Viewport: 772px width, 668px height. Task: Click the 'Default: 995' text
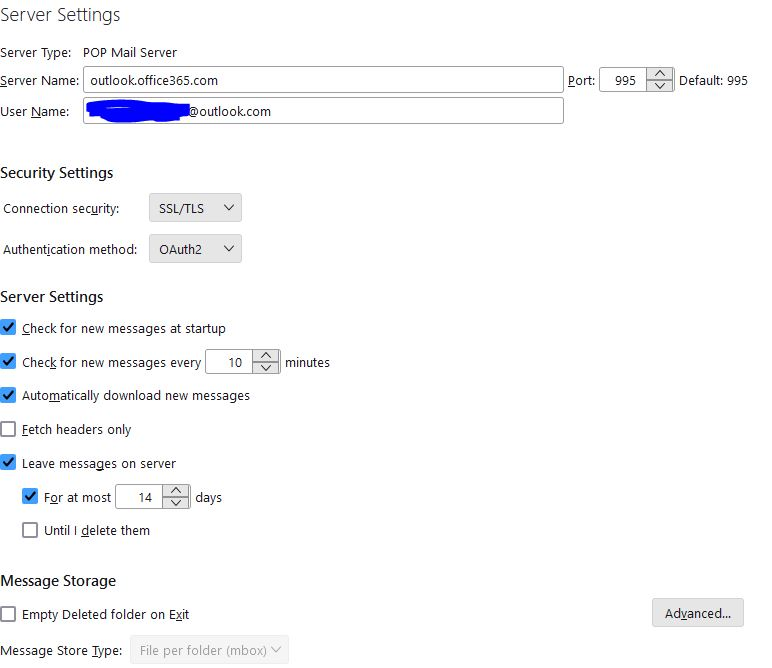tap(713, 80)
